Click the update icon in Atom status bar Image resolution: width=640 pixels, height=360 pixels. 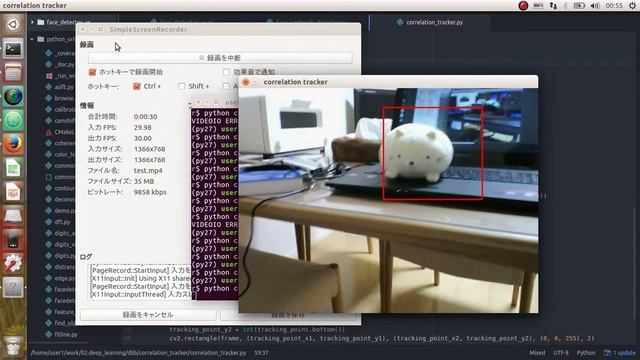click(x=607, y=353)
